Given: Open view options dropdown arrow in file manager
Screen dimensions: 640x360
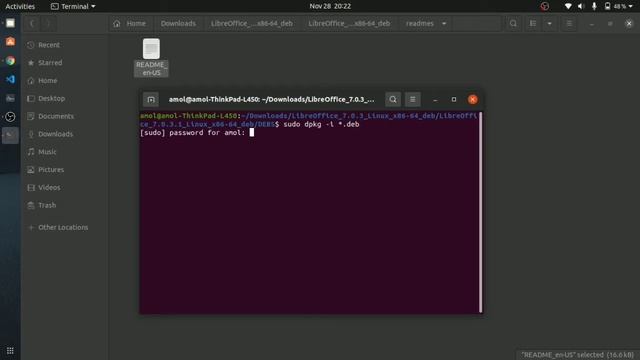Looking at the screenshot, I should click(549, 23).
